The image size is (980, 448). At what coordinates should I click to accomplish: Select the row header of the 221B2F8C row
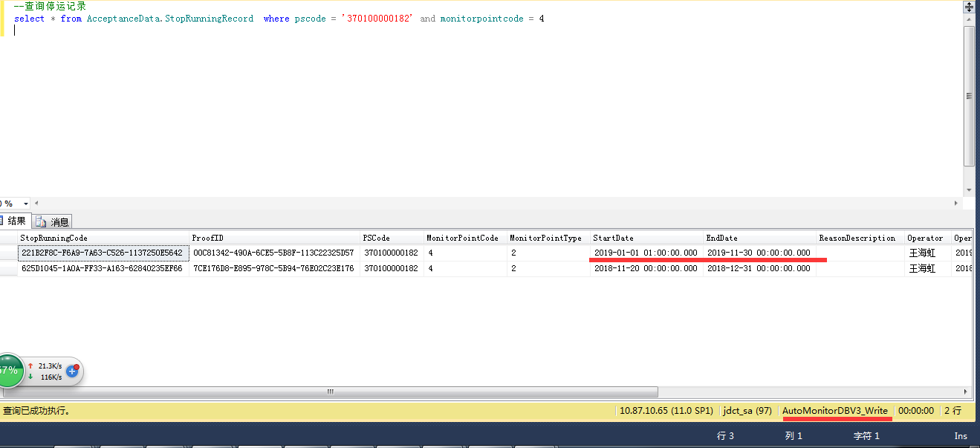[9, 253]
